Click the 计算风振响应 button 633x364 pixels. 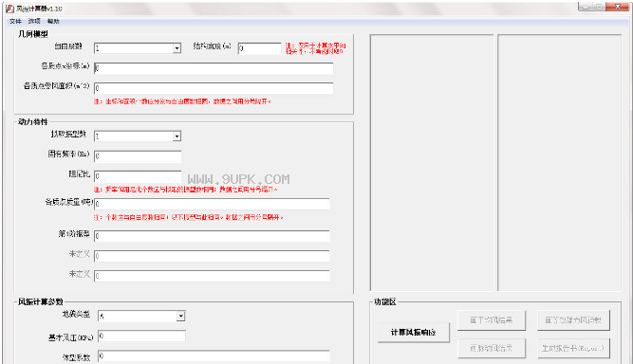click(414, 332)
